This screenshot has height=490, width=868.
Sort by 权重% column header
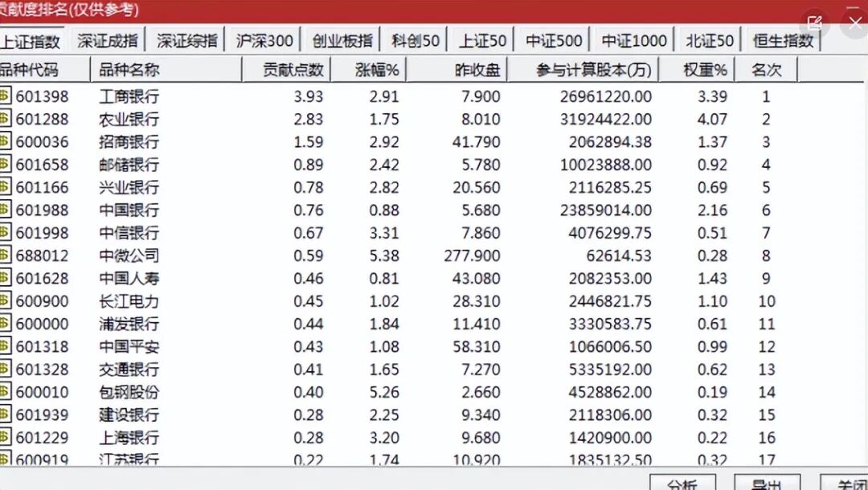697,70
